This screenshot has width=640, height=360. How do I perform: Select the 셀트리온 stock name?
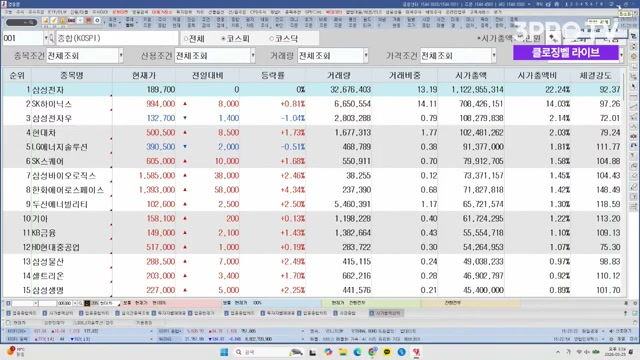48,276
